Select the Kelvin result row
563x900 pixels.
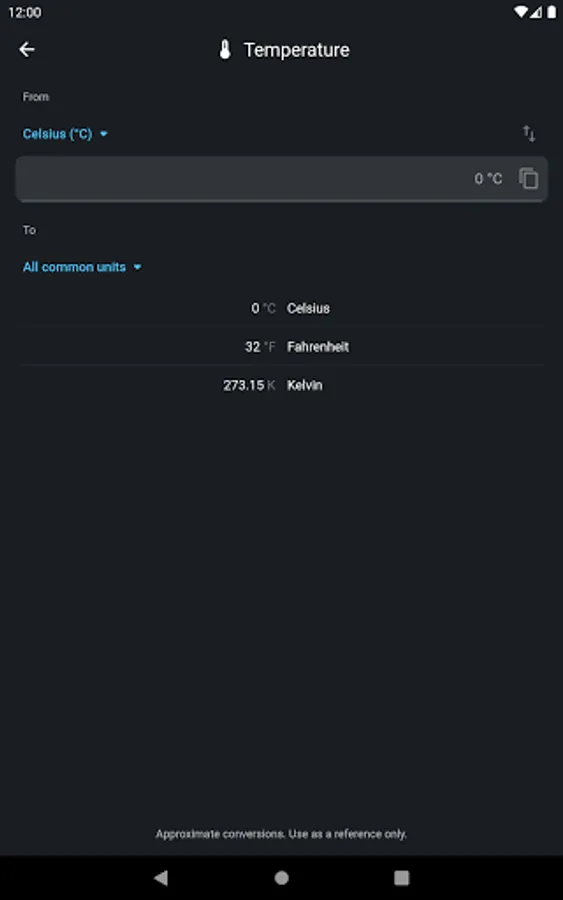(281, 385)
